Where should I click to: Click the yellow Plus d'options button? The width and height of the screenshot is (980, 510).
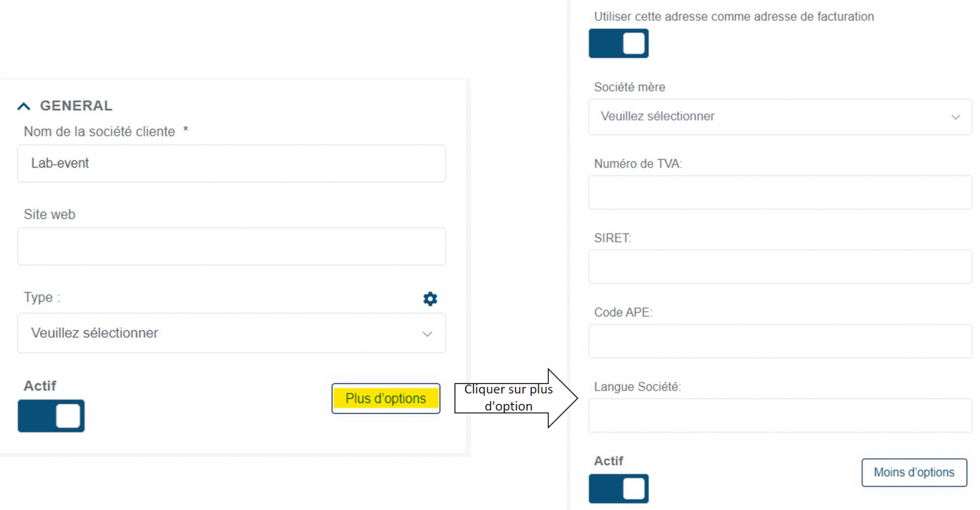386,399
